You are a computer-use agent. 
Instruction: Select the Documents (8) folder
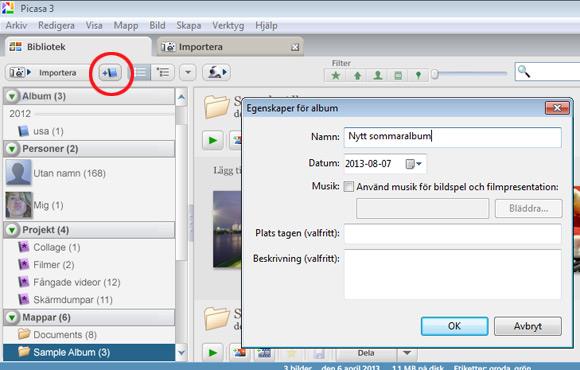89,334
